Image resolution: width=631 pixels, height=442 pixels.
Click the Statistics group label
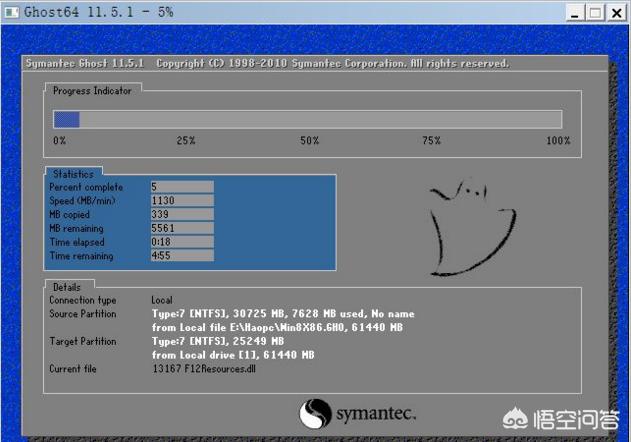[x=73, y=174]
